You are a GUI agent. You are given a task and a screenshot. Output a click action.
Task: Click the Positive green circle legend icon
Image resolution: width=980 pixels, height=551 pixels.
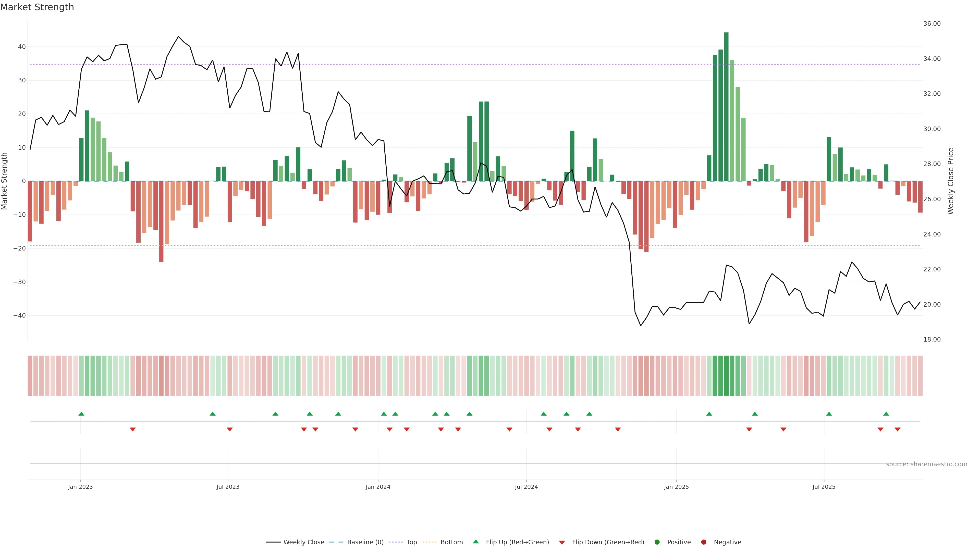coord(657,542)
